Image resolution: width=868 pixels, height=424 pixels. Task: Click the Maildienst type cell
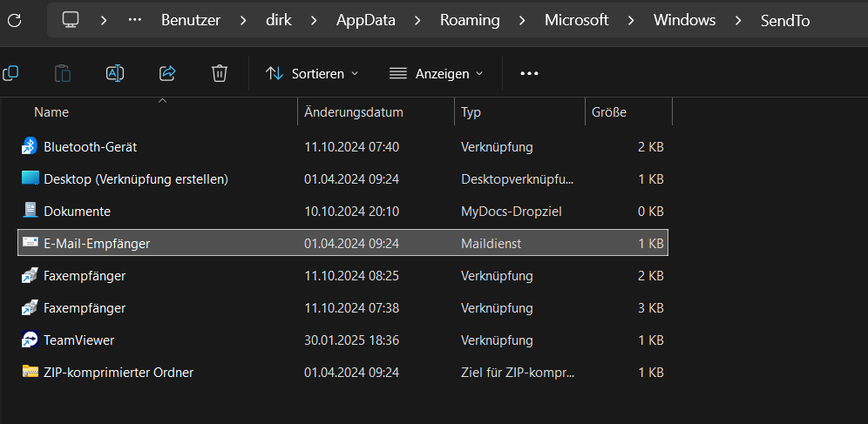[491, 243]
